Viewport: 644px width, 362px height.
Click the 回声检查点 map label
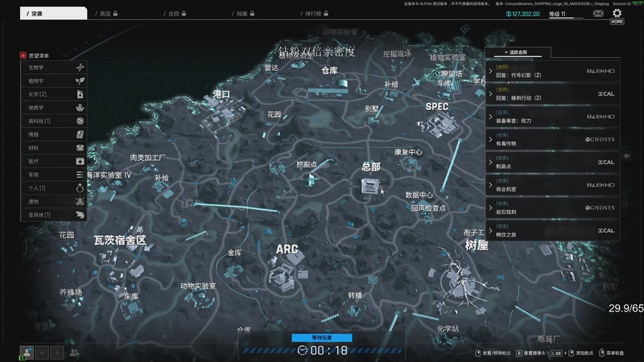[428, 208]
